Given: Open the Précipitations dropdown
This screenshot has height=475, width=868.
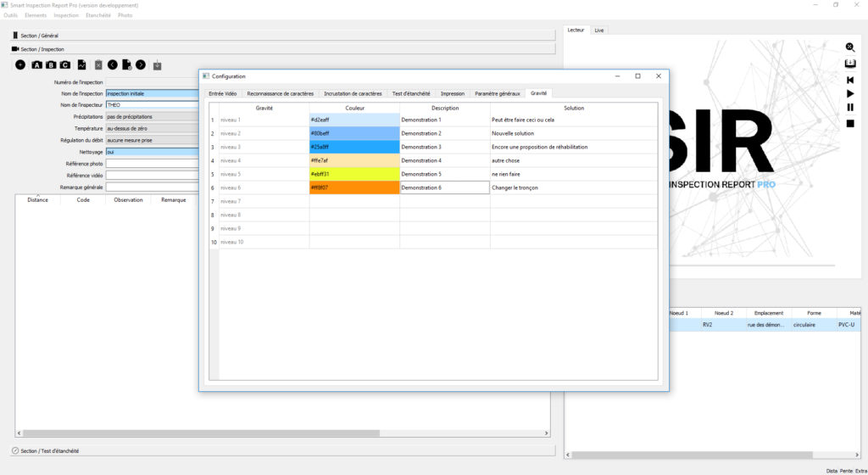Looking at the screenshot, I should coord(153,117).
